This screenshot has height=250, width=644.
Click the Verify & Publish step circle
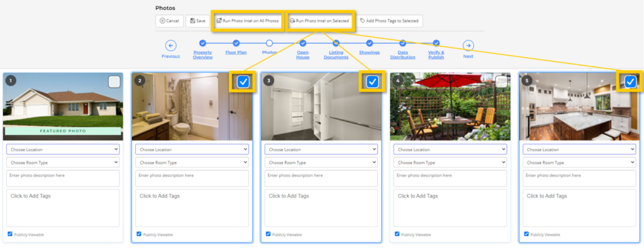pos(436,43)
